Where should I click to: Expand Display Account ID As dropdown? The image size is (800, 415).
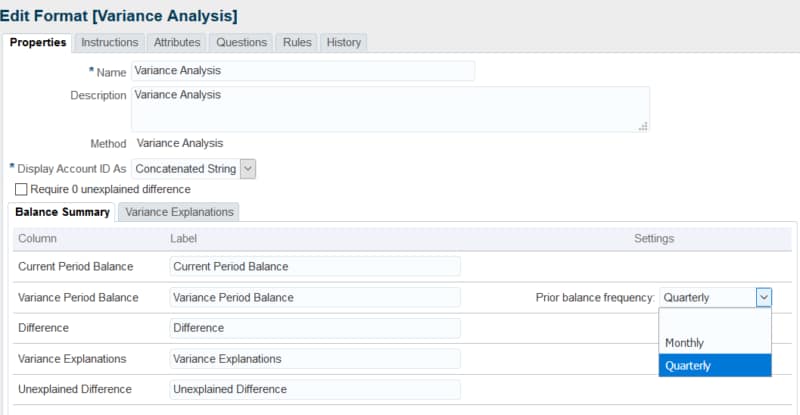[x=248, y=169]
